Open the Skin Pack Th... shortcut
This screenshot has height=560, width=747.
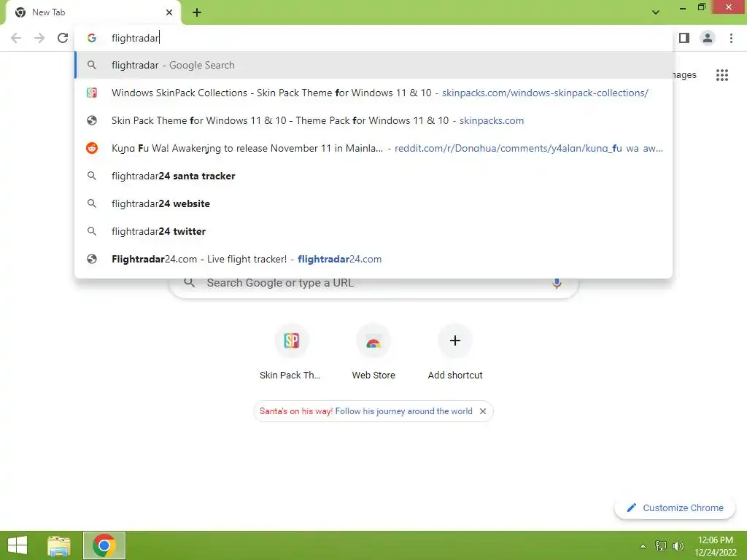(x=291, y=352)
